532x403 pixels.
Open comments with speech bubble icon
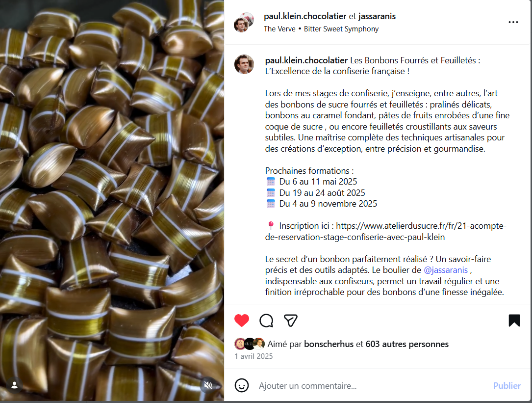point(266,321)
